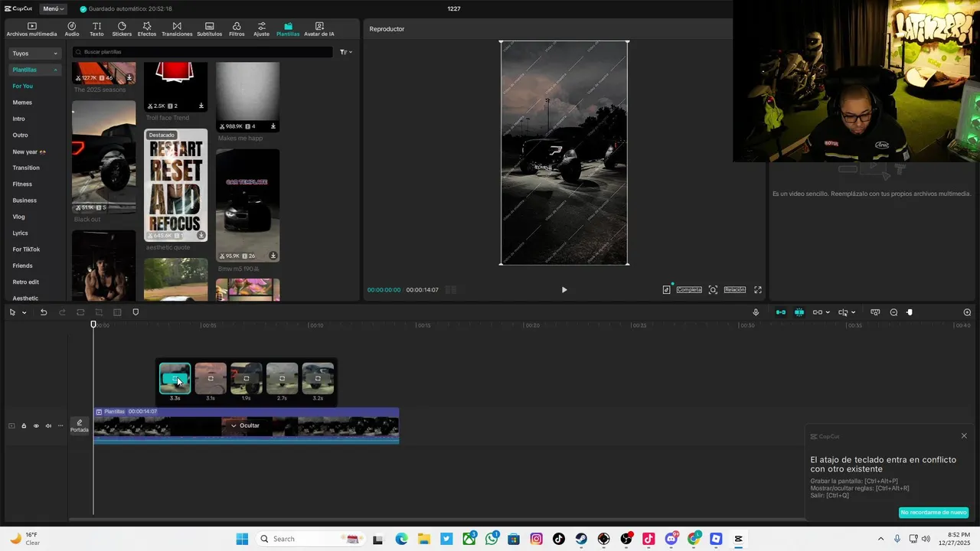Enter fullscreen preview mode

pyautogui.click(x=758, y=290)
